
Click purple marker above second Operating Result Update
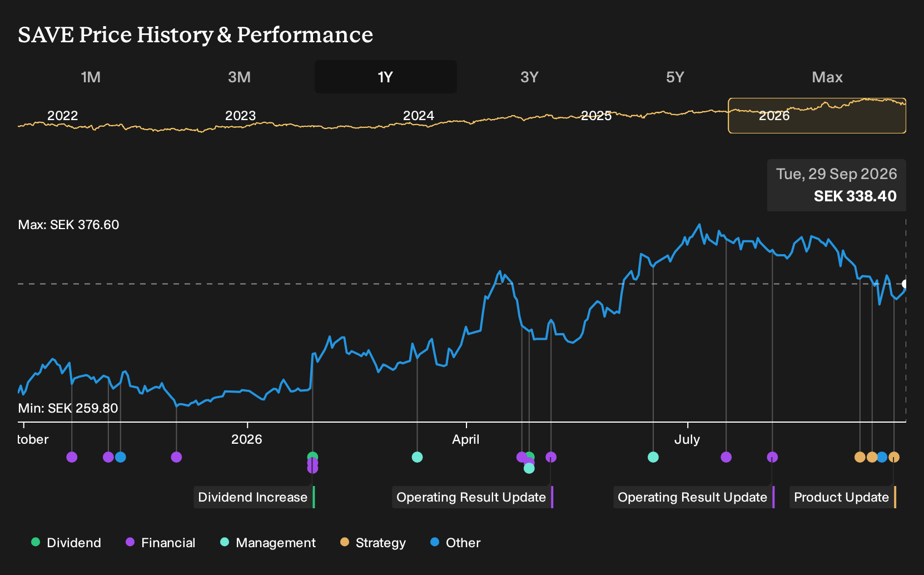772,457
